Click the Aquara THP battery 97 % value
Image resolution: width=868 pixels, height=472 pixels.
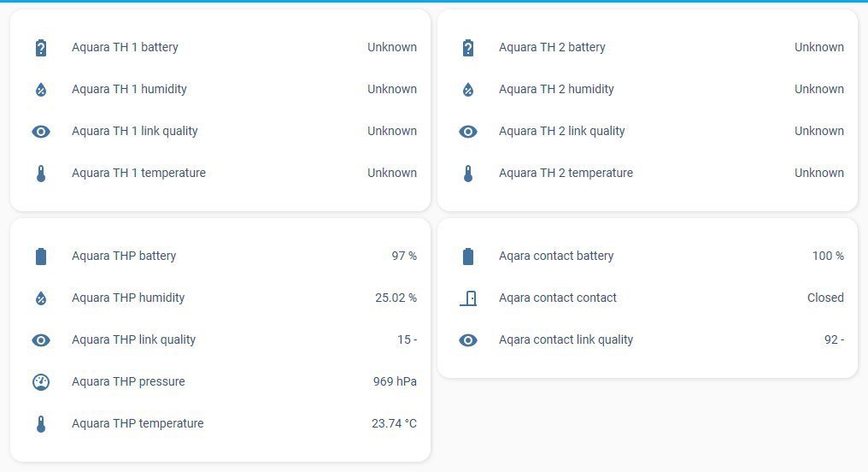404,256
